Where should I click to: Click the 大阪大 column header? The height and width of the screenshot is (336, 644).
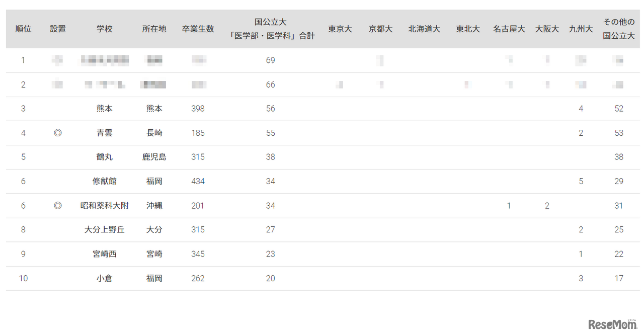pos(546,29)
